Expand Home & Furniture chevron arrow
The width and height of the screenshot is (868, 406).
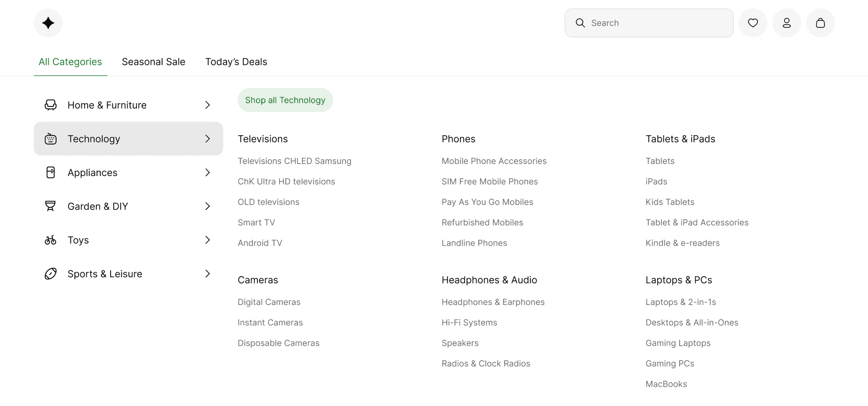coord(208,105)
